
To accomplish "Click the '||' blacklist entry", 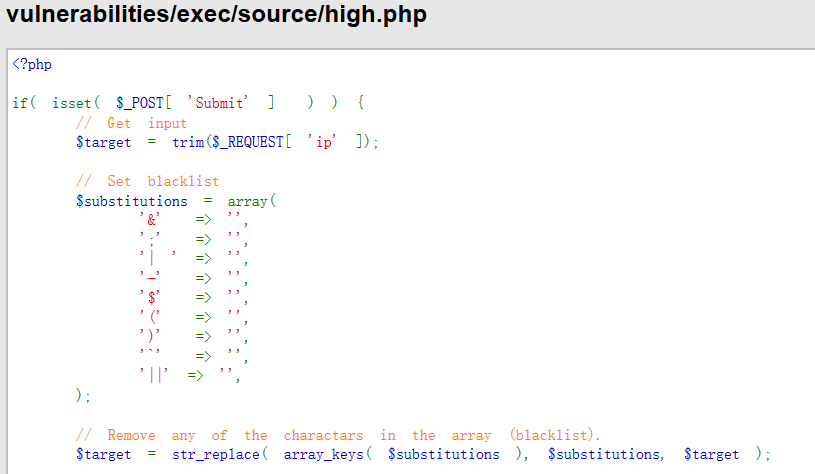I will tap(154, 375).
